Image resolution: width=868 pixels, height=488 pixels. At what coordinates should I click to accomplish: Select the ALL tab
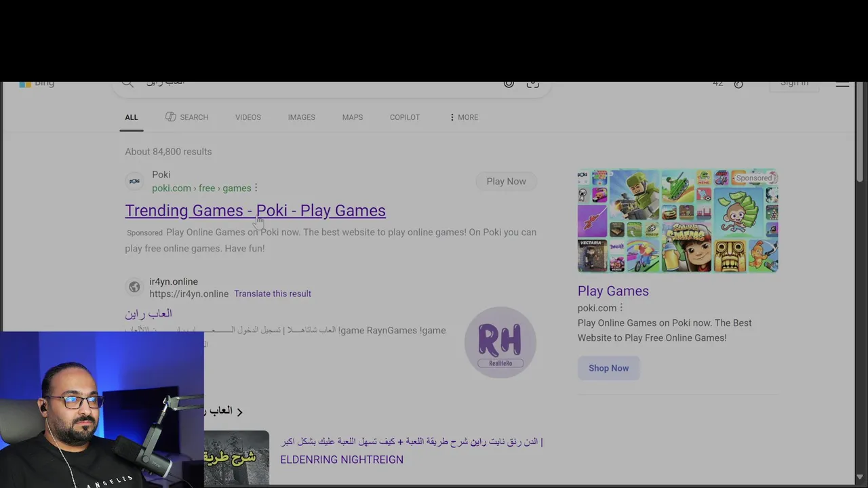click(x=132, y=117)
